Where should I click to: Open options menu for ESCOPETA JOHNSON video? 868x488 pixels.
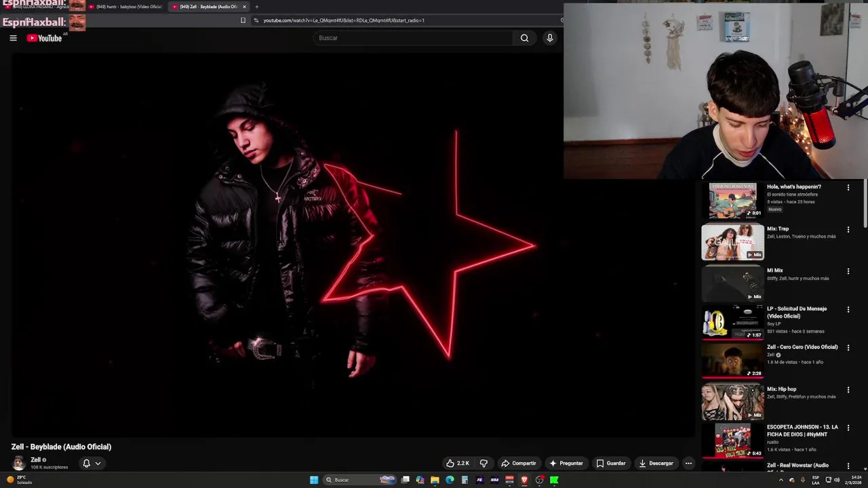click(848, 428)
